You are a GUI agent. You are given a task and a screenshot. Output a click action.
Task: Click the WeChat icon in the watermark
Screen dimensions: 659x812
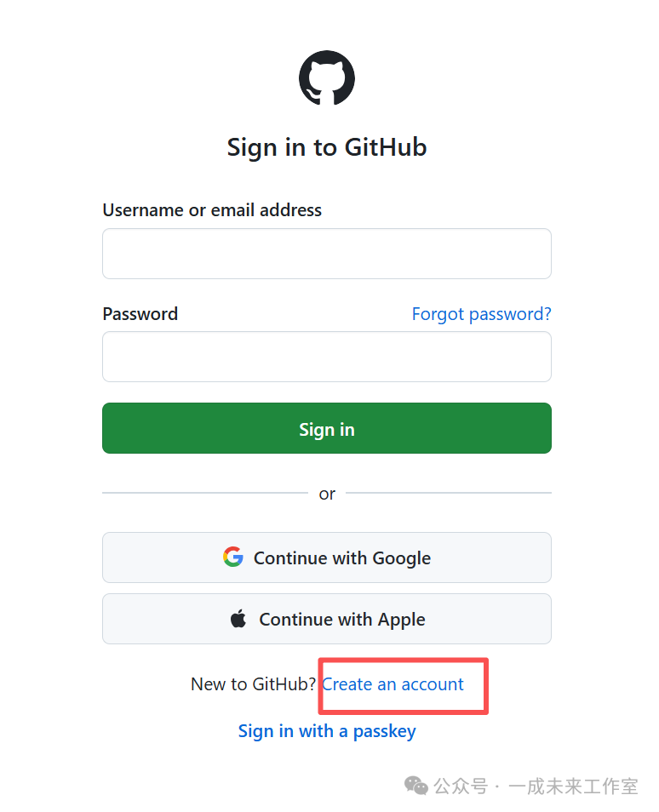pos(416,786)
